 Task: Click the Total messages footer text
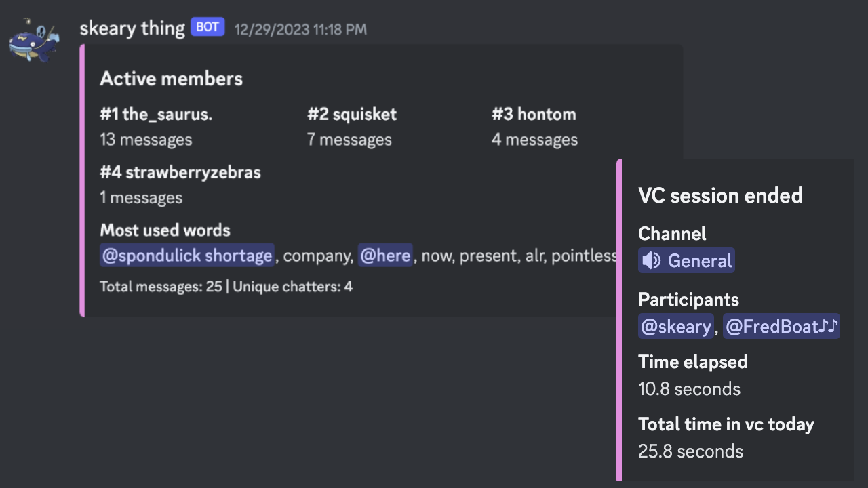pyautogui.click(x=226, y=287)
